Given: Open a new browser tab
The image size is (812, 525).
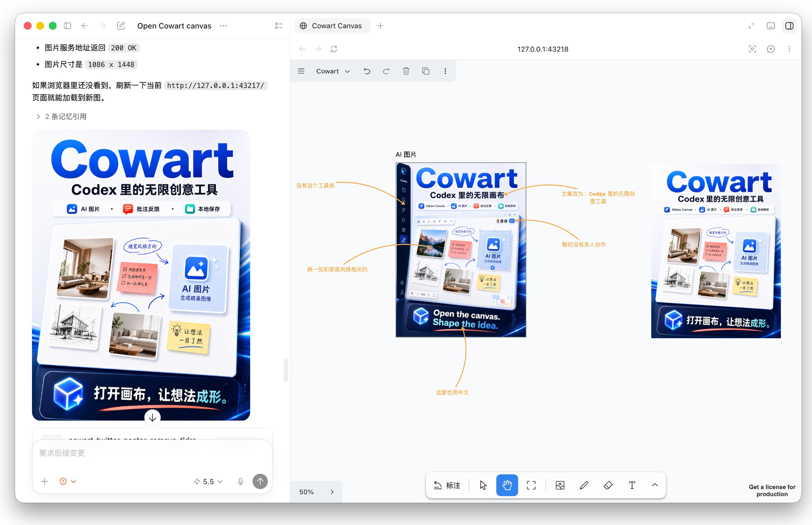Looking at the screenshot, I should (380, 26).
